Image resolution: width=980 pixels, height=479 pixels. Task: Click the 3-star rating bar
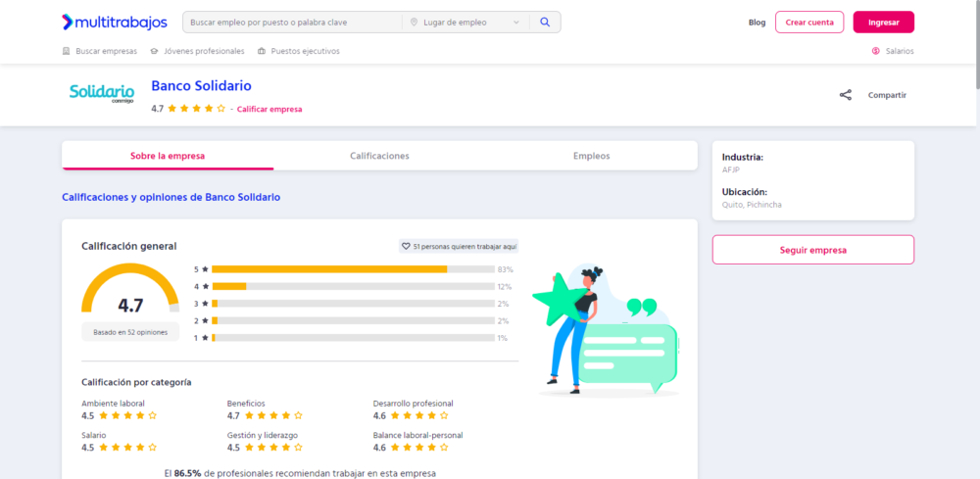pyautogui.click(x=353, y=304)
